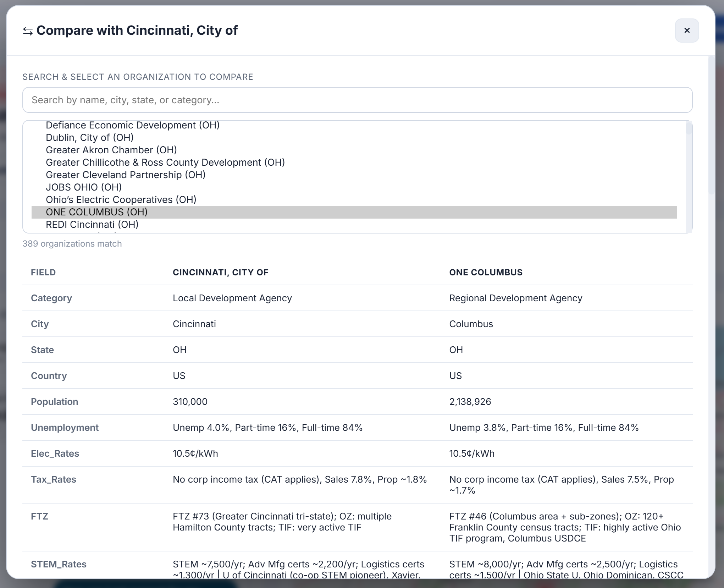
Task: Click the Search & Select heading label
Action: pos(138,77)
